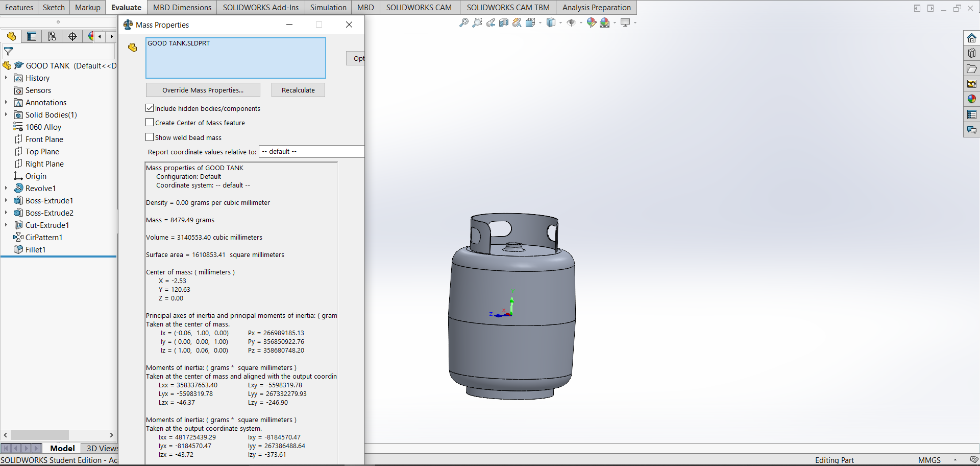
Task: Click the horizontal scrollbar in feature tree
Action: pos(40,435)
